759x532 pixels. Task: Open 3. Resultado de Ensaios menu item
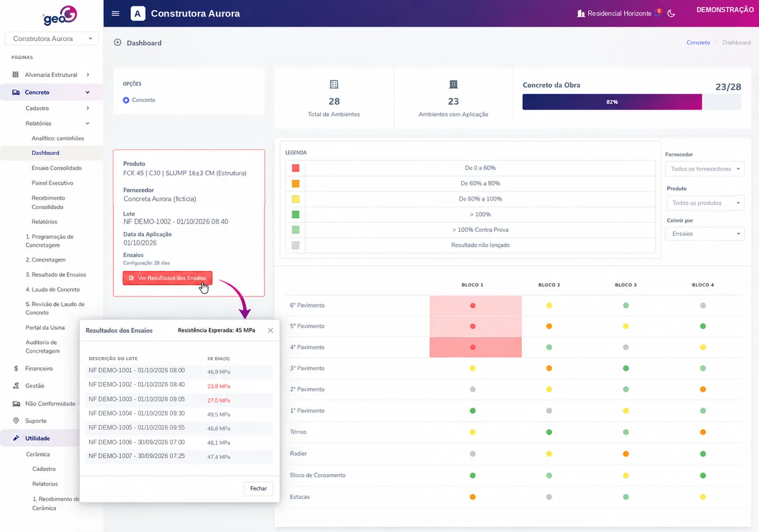56,275
